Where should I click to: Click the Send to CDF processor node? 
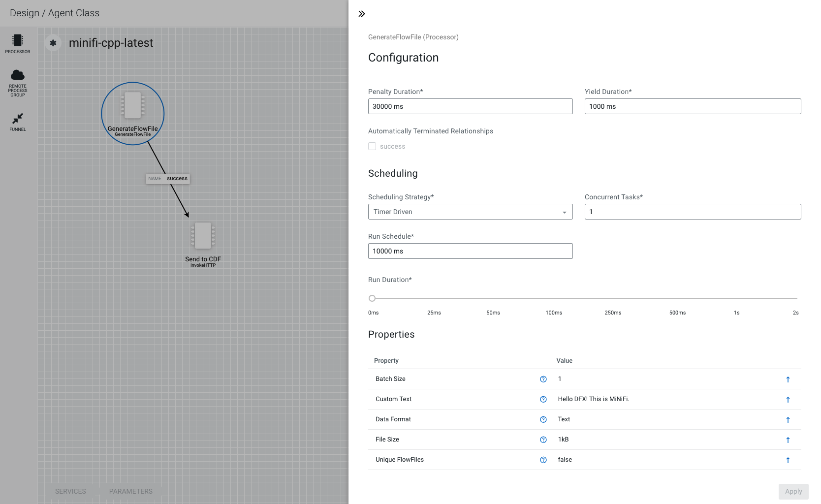click(x=203, y=236)
